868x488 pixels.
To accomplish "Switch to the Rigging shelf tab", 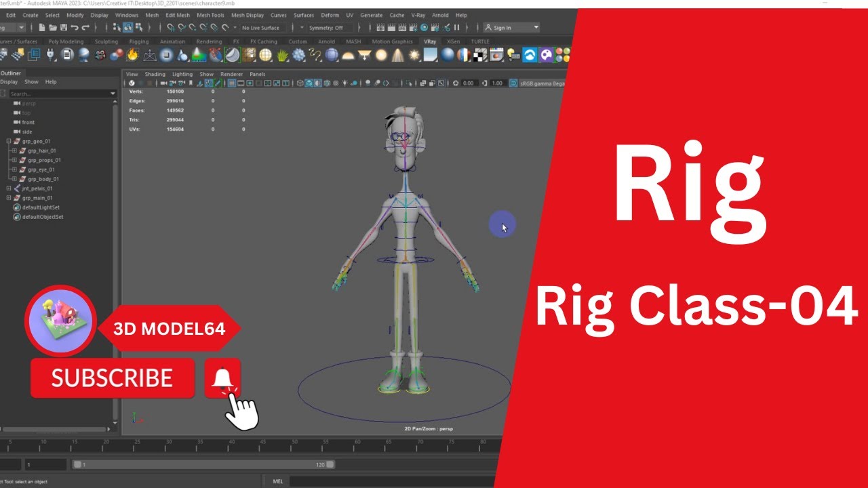I will [138, 41].
